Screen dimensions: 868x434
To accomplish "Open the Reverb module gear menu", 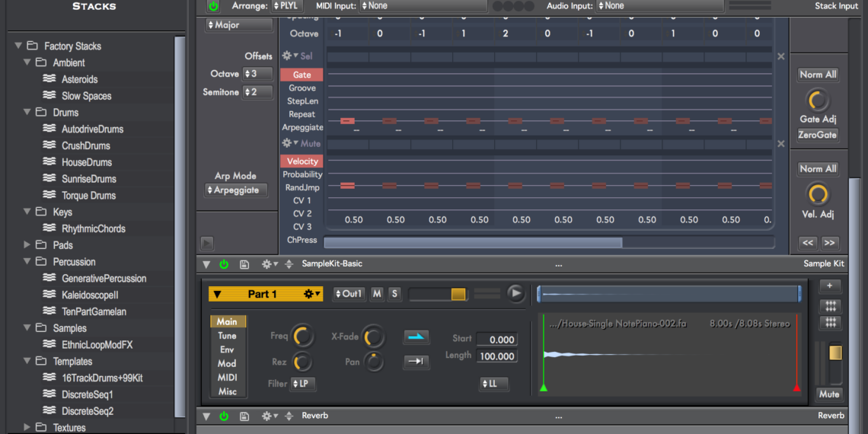I will click(267, 416).
